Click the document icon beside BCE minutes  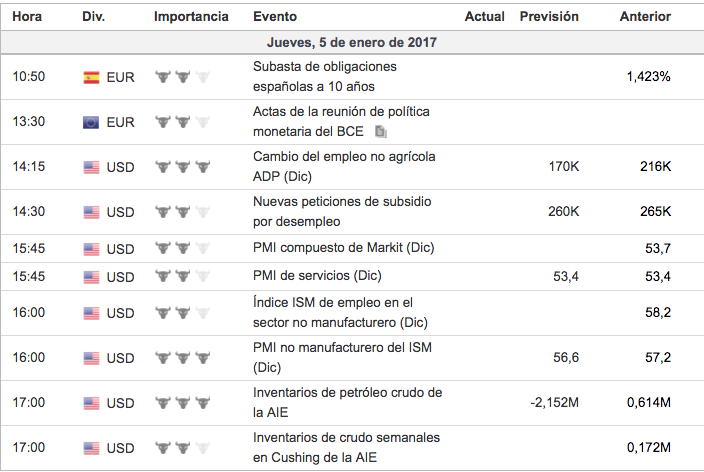[381, 131]
